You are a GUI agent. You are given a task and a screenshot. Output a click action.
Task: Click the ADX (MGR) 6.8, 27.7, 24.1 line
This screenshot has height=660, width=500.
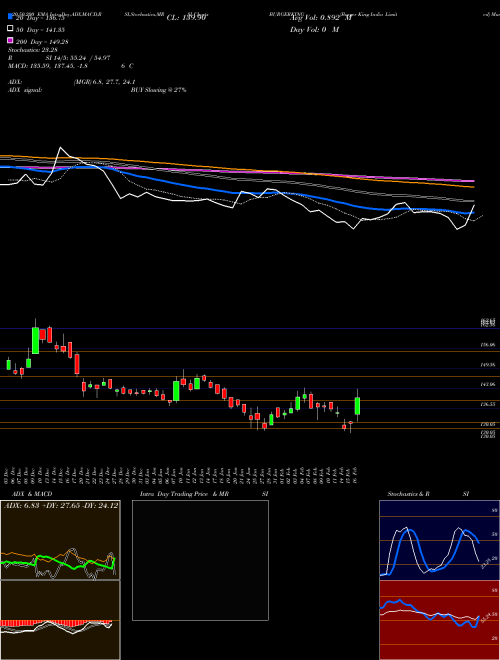[x=72, y=82]
